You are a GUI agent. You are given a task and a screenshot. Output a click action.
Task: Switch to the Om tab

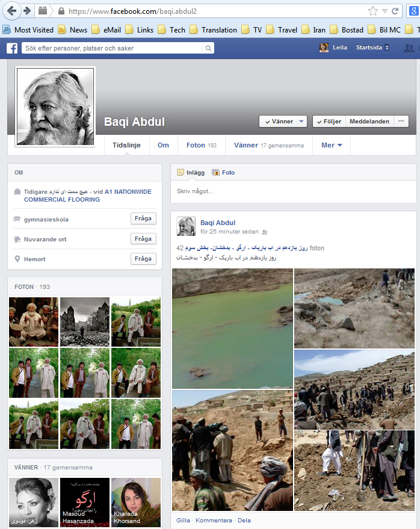[x=163, y=145]
